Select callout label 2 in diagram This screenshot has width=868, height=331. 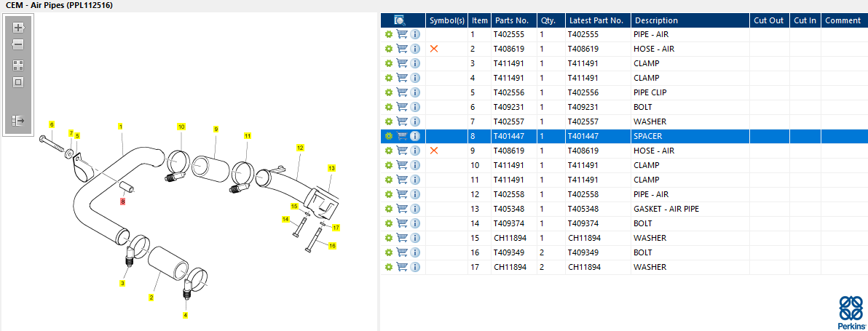151,298
